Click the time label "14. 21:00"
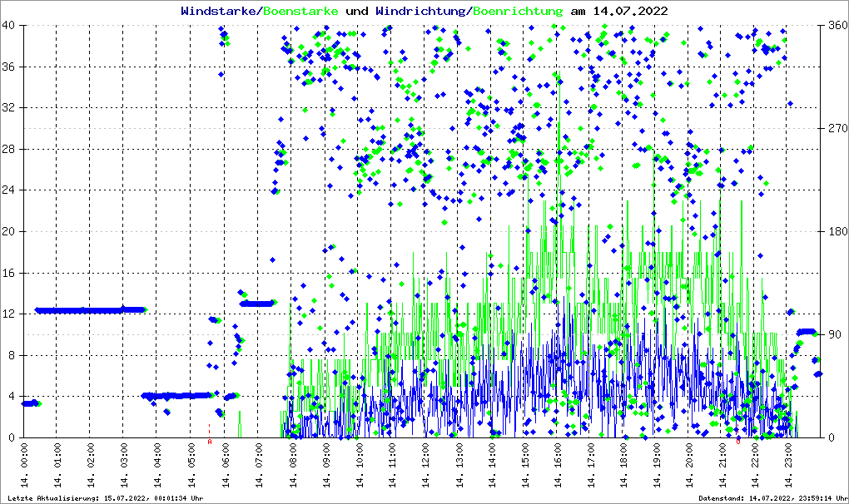 point(722,465)
